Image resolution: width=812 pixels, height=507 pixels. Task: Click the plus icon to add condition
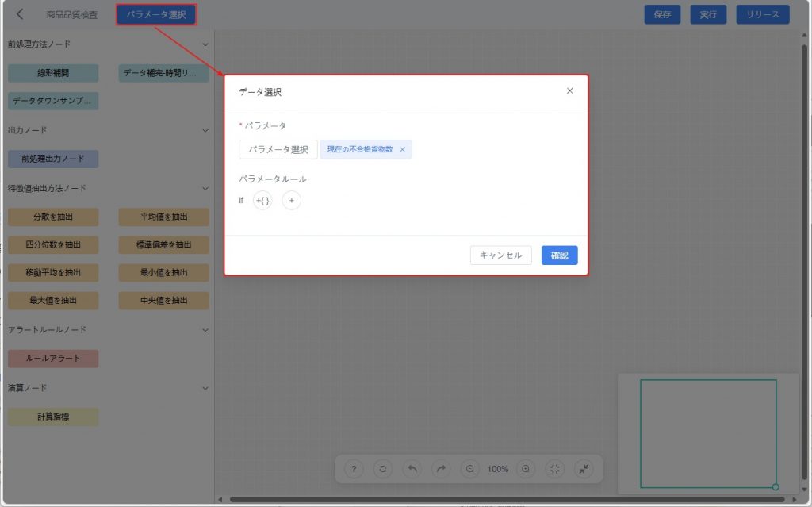[291, 201]
